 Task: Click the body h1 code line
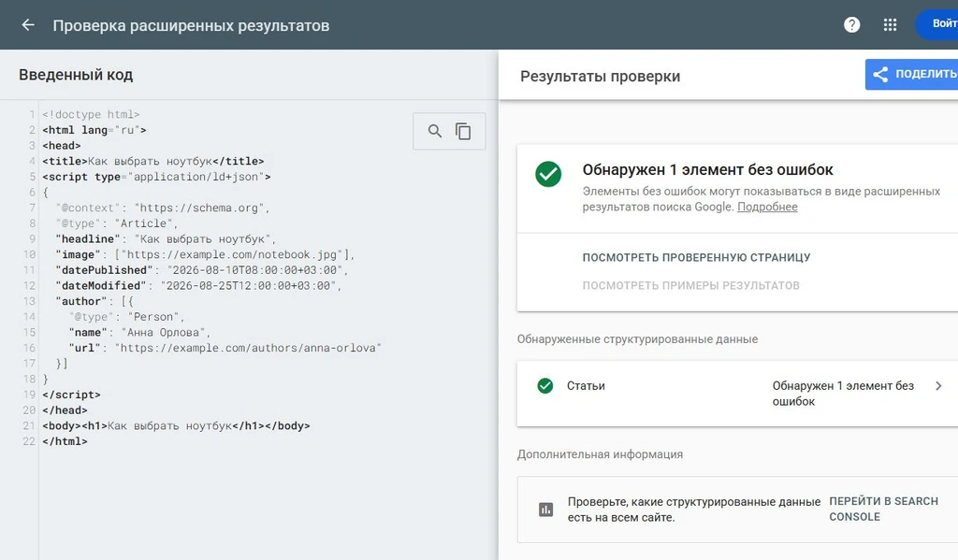point(176,425)
